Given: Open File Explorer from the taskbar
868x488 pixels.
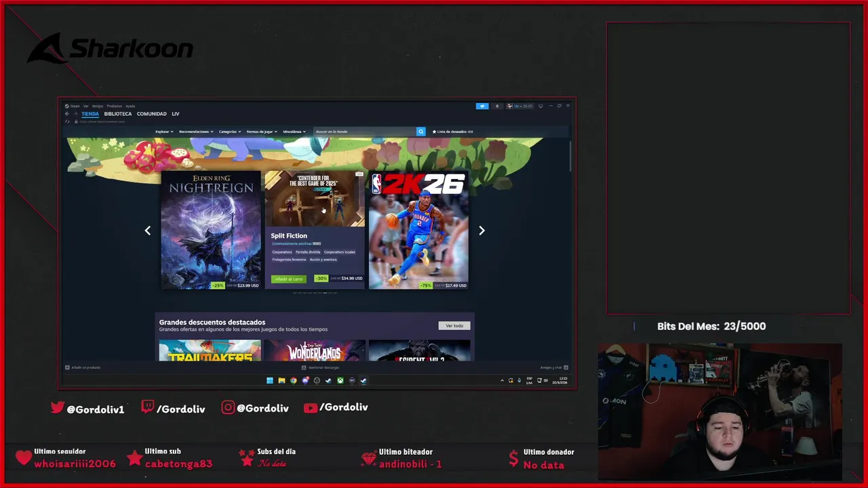Looking at the screenshot, I should (x=281, y=380).
